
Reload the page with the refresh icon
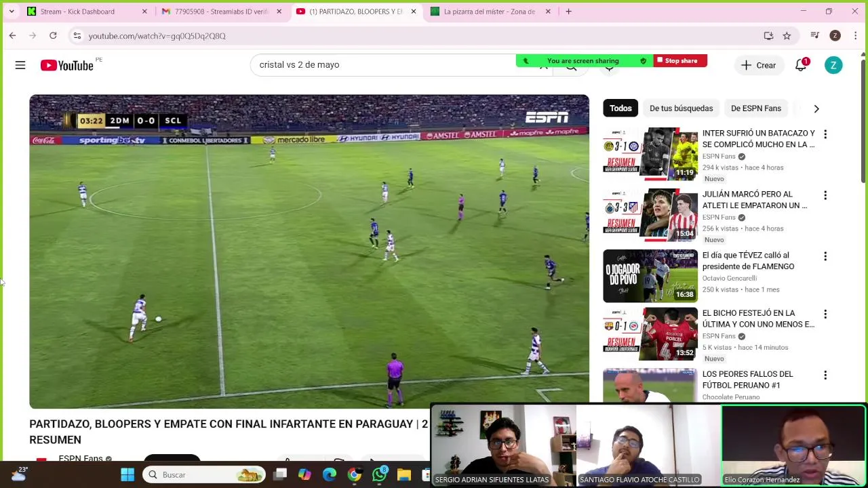coord(53,35)
